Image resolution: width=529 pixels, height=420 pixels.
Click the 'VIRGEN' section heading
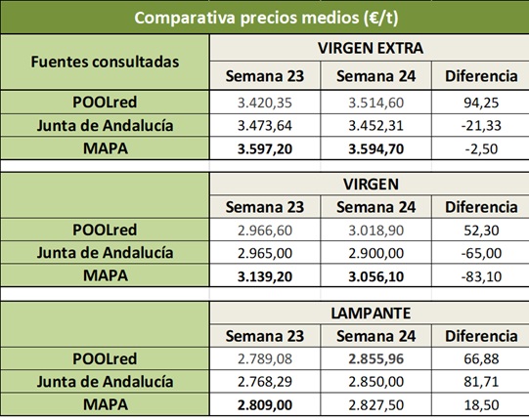370,184
